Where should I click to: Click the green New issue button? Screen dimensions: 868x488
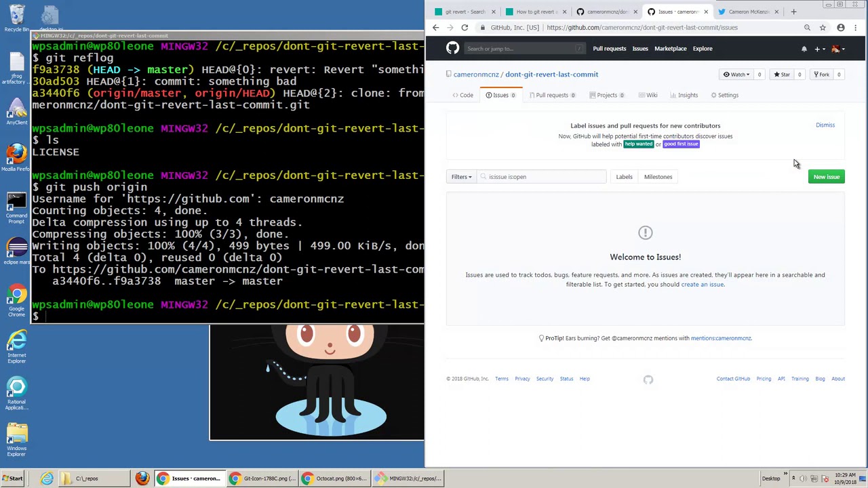coord(827,177)
